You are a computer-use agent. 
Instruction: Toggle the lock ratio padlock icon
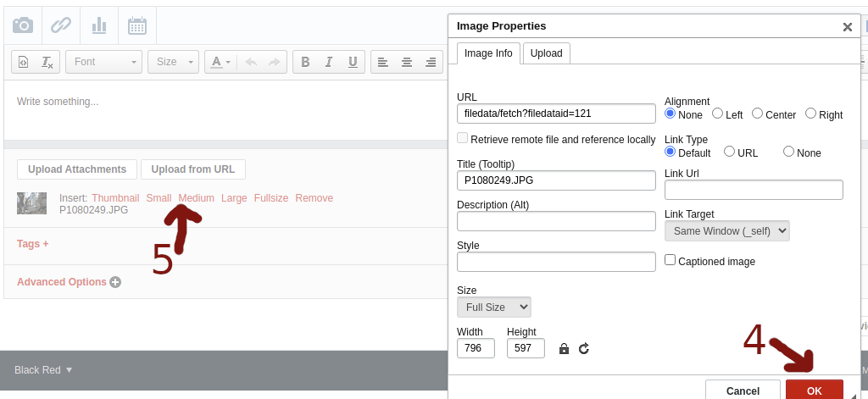pos(564,348)
